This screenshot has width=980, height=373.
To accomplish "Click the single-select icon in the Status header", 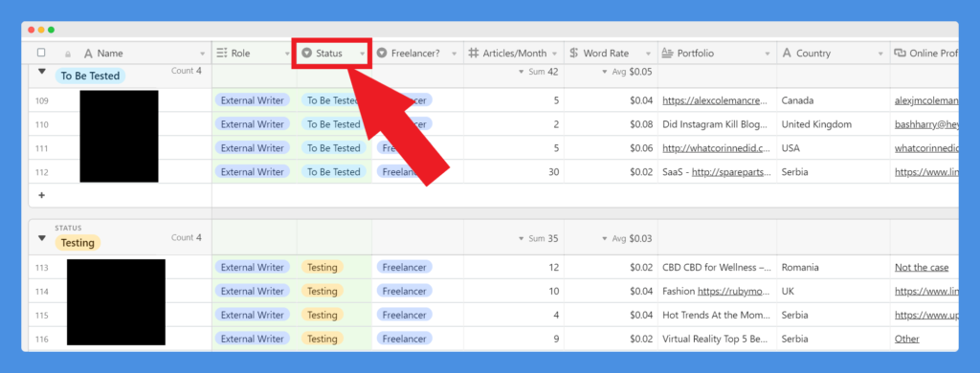I will coord(307,54).
